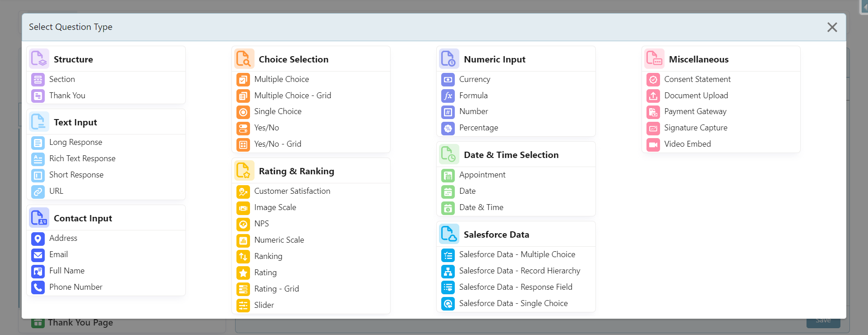The width and height of the screenshot is (868, 335).
Task: Add a Yes/No question
Action: click(x=266, y=128)
